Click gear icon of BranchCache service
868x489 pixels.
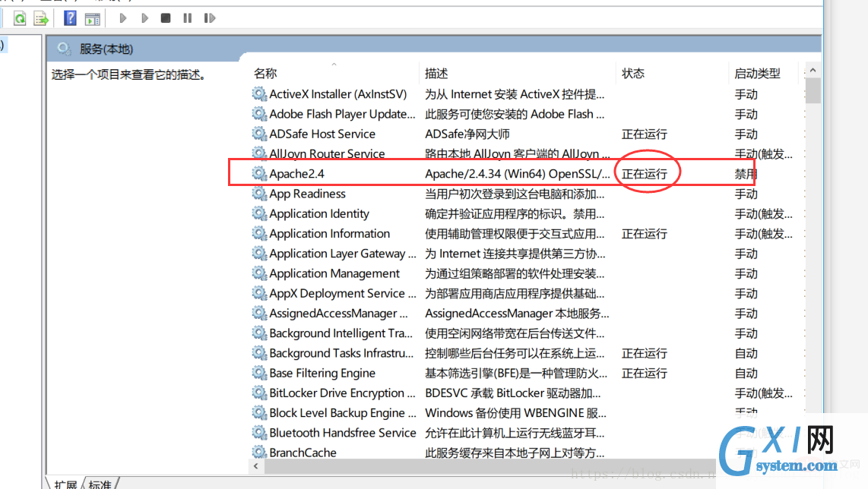coord(259,452)
